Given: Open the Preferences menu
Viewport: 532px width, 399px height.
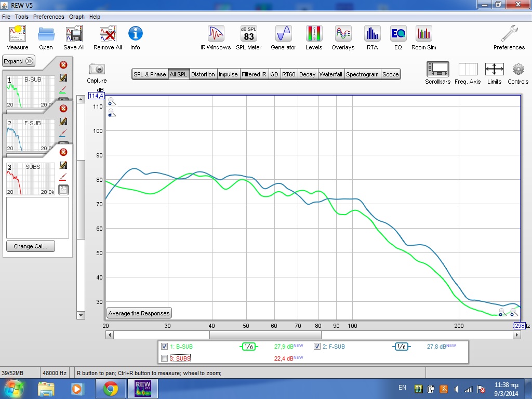Looking at the screenshot, I should [x=48, y=17].
